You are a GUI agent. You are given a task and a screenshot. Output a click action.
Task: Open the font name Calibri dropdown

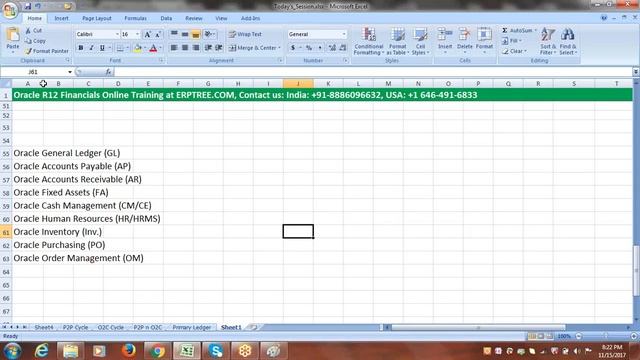pos(117,34)
